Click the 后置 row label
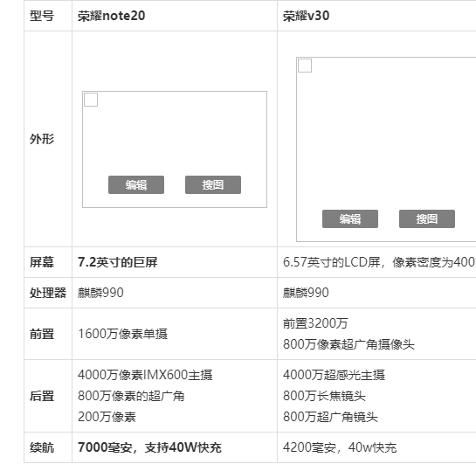 tap(42, 396)
